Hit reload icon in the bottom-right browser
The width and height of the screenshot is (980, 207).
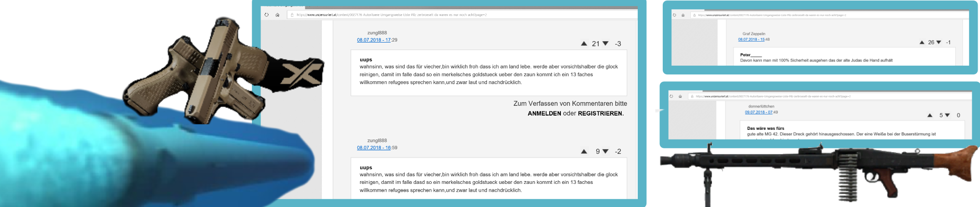pos(672,97)
